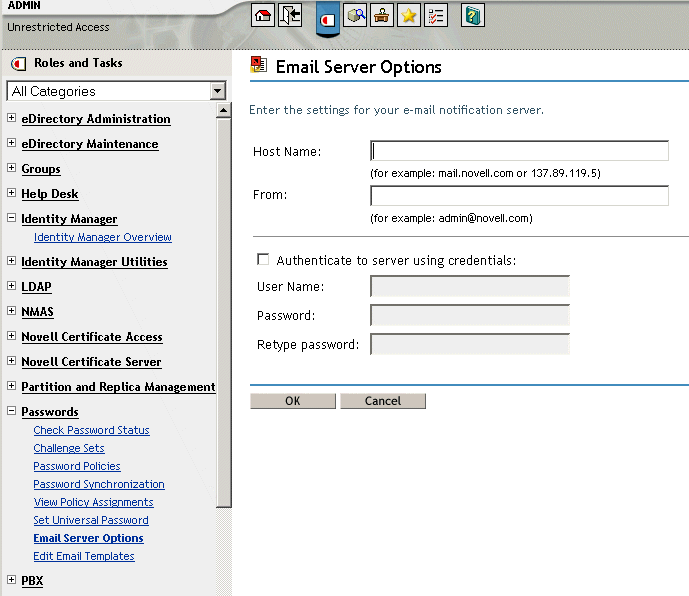Click the sidebar scroll up arrow
689x596 pixels.
[x=224, y=110]
